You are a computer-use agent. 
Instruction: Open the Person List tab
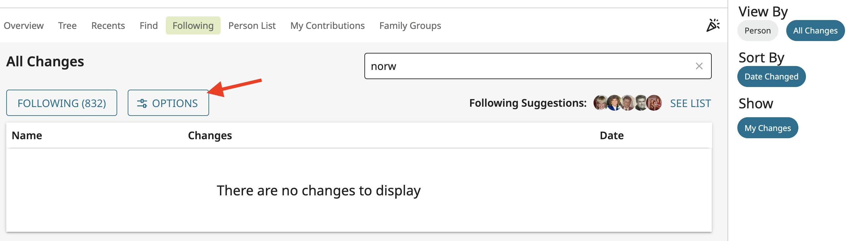[x=252, y=26]
